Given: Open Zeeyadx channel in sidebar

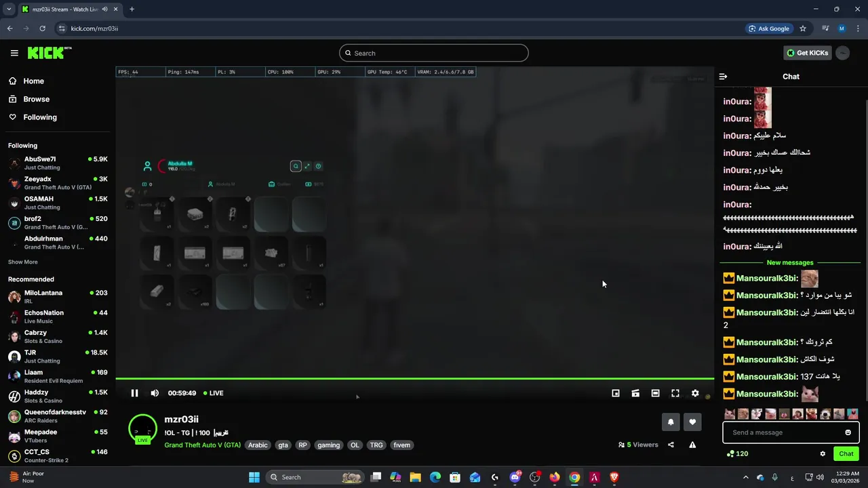Looking at the screenshot, I should click(58, 183).
